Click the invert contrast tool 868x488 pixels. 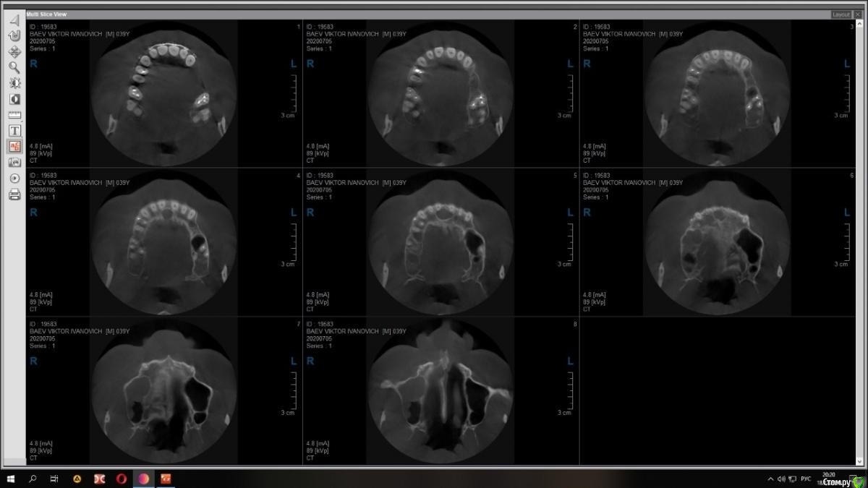coord(14,99)
